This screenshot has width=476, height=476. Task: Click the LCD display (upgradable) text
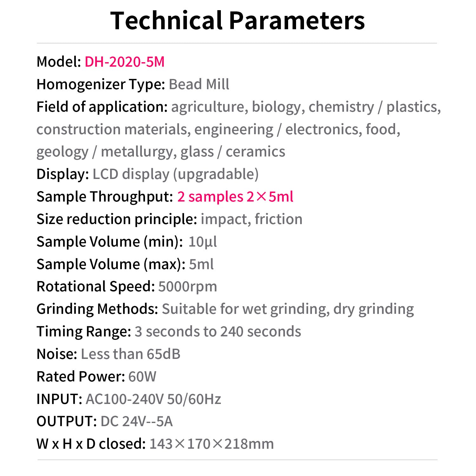[175, 174]
